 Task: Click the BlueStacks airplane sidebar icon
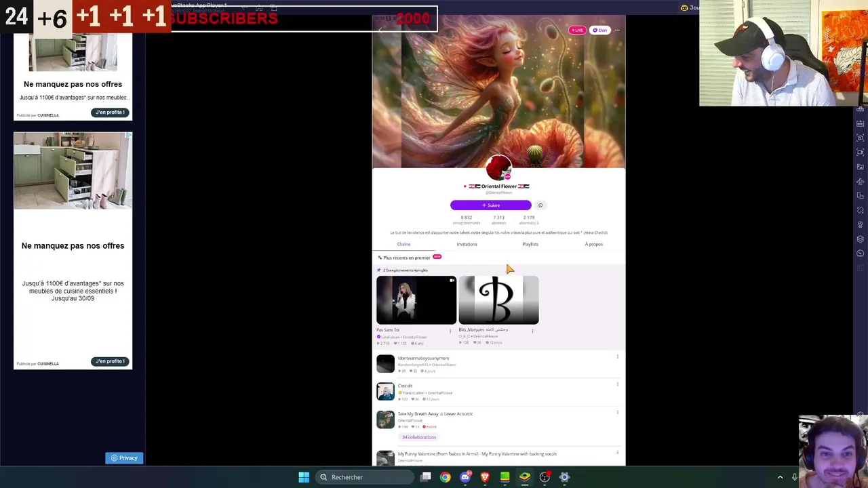tap(861, 182)
